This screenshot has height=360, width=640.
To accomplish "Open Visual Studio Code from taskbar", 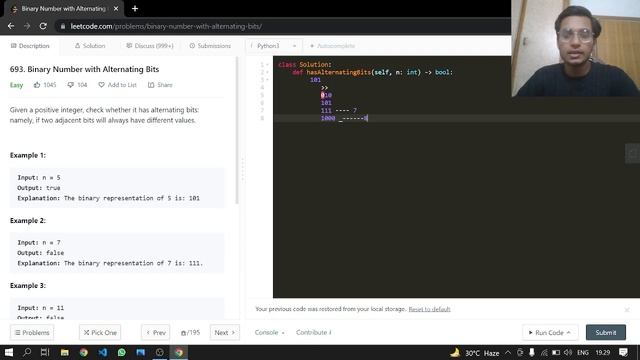I will [102, 353].
